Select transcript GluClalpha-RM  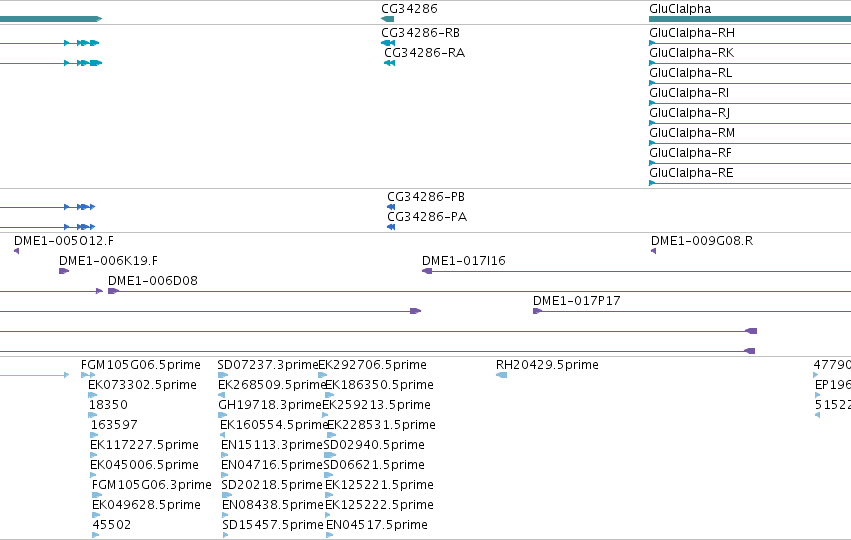(x=692, y=133)
